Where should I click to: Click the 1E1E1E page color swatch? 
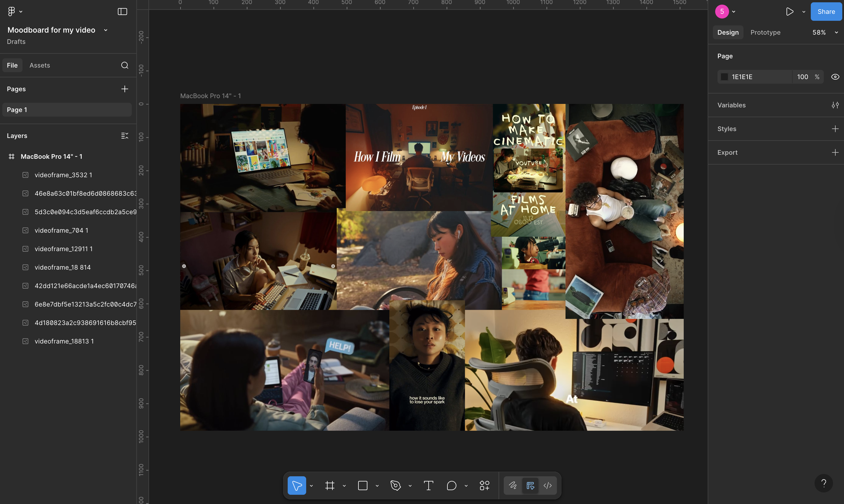point(724,77)
